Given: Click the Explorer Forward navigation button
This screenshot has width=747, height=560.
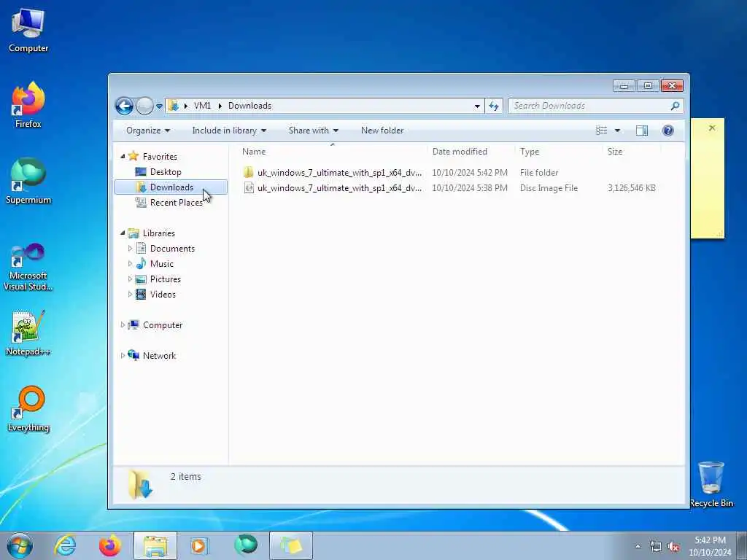Looking at the screenshot, I should pos(145,106).
